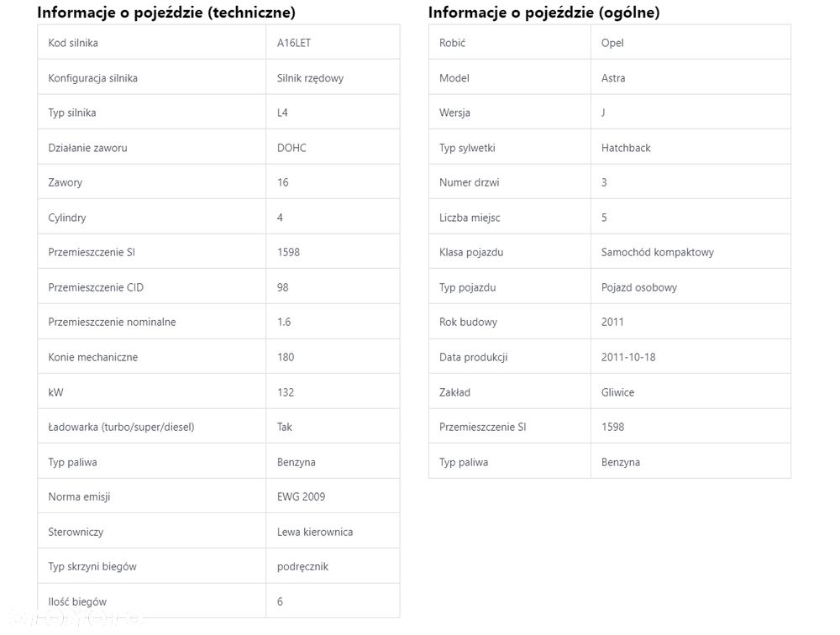Click the DOHC valve operation value

[x=291, y=148]
